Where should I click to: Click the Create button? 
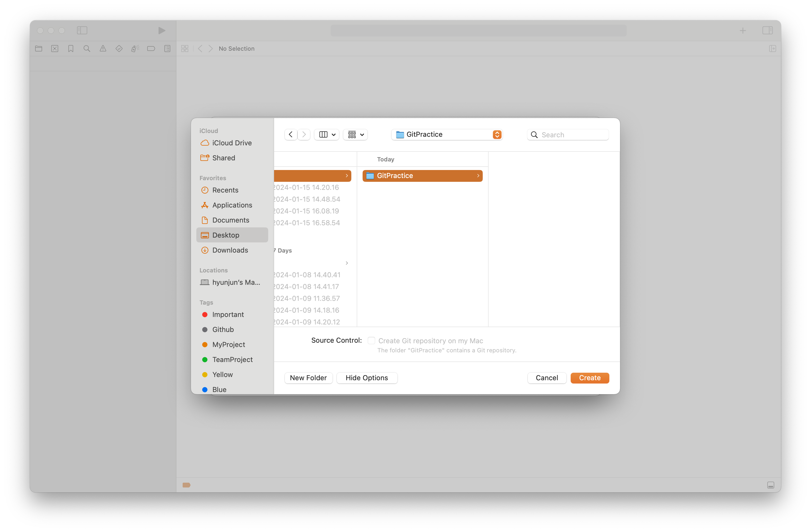pyautogui.click(x=589, y=378)
